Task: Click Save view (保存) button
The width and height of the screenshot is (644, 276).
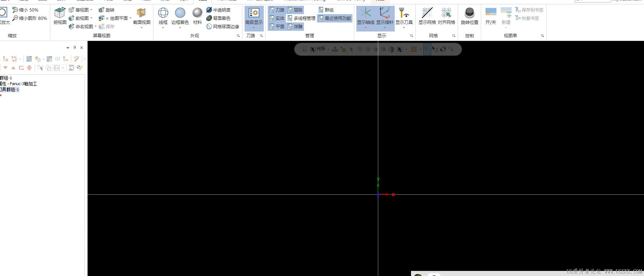Action: pyautogui.click(x=106, y=26)
